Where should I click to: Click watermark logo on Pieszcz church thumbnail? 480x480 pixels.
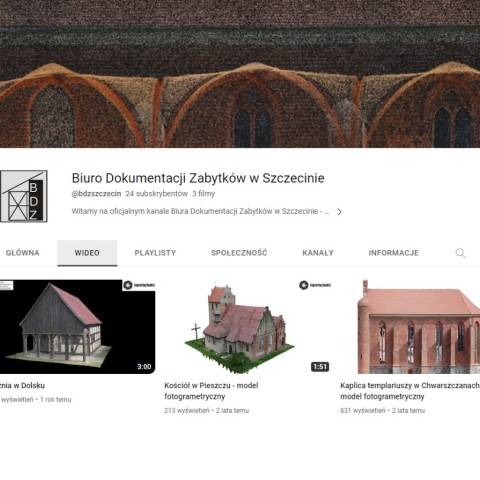[x=315, y=285]
